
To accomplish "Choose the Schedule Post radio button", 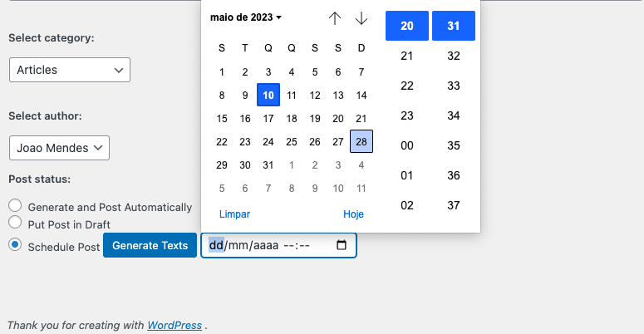I will point(15,245).
